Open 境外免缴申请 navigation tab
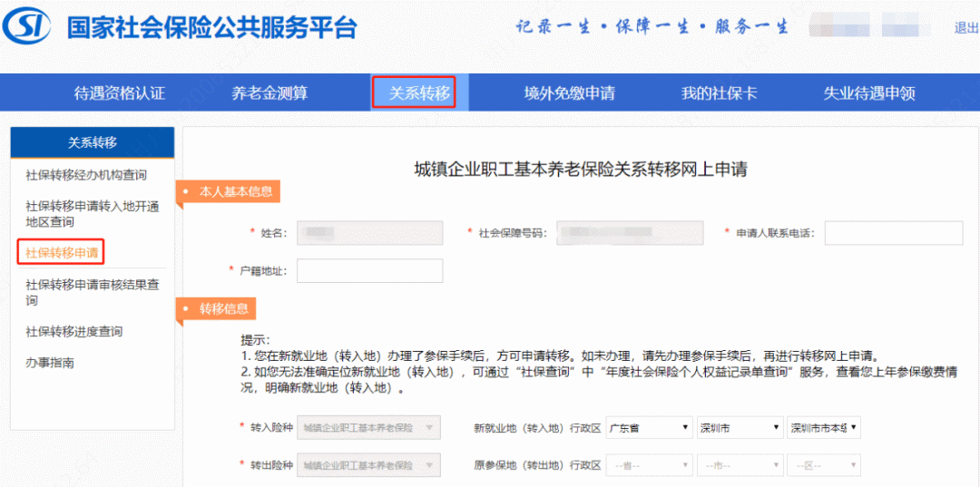 (569, 93)
